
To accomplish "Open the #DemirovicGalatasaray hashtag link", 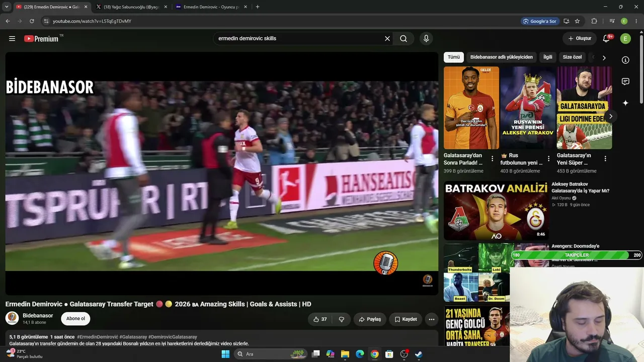I will [173, 337].
